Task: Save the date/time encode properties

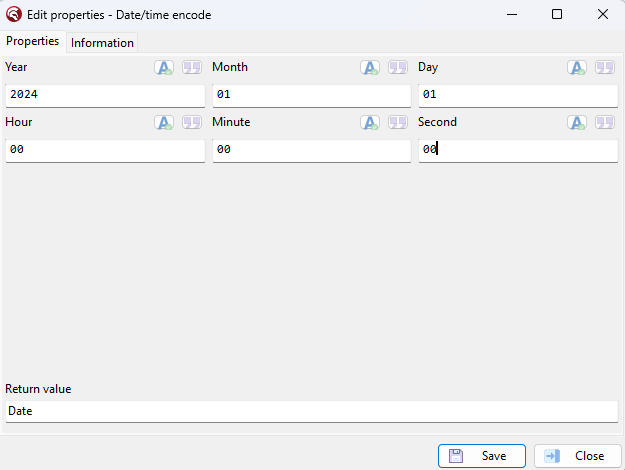Action: [x=482, y=456]
